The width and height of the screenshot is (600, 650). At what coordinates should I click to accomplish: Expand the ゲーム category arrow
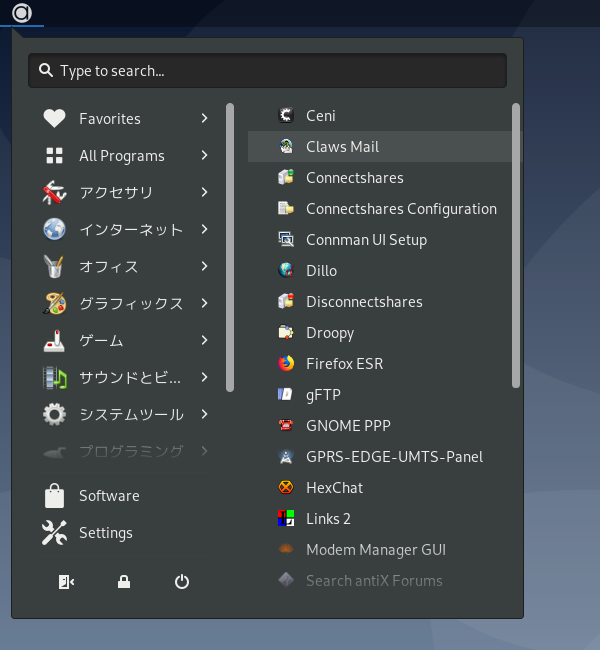pyautogui.click(x=204, y=340)
